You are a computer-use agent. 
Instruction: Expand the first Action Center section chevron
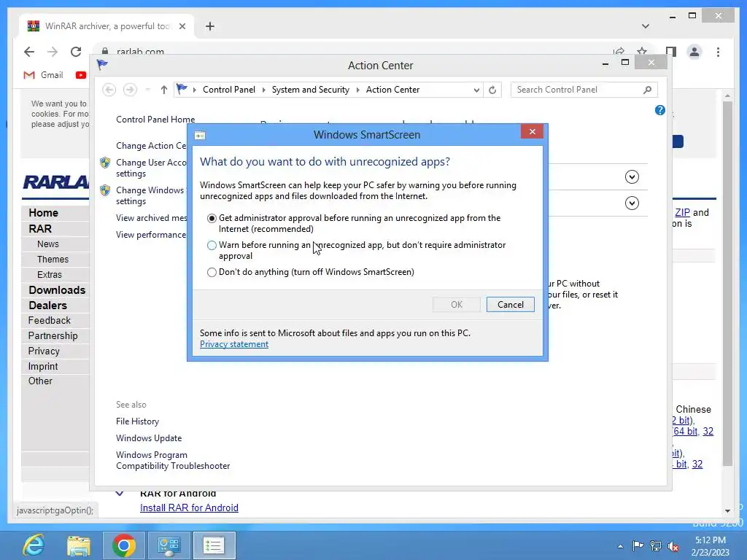pyautogui.click(x=632, y=177)
